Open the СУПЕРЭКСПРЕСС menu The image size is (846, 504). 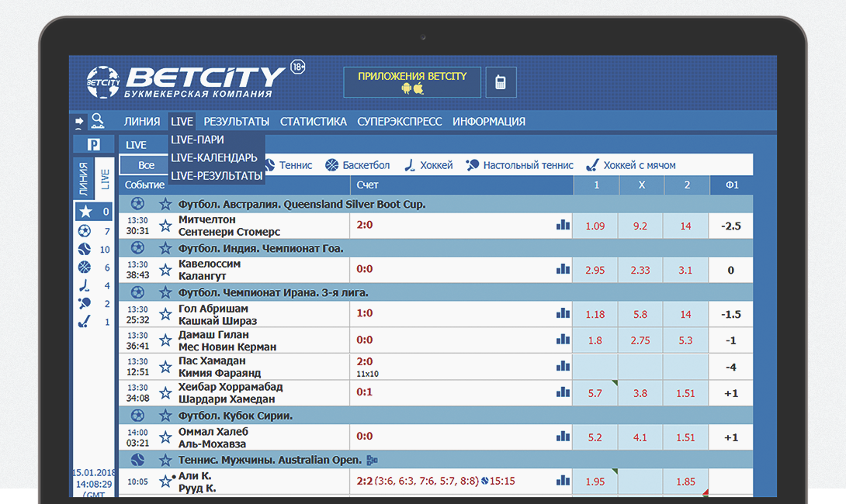click(x=399, y=122)
